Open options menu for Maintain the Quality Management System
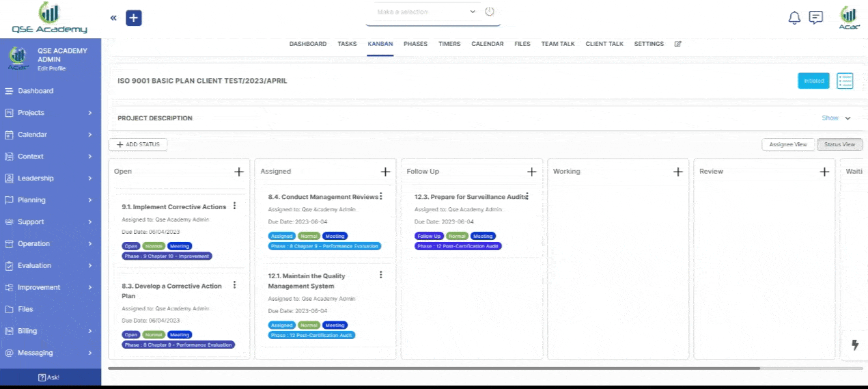This screenshot has width=868, height=389. pyautogui.click(x=381, y=275)
